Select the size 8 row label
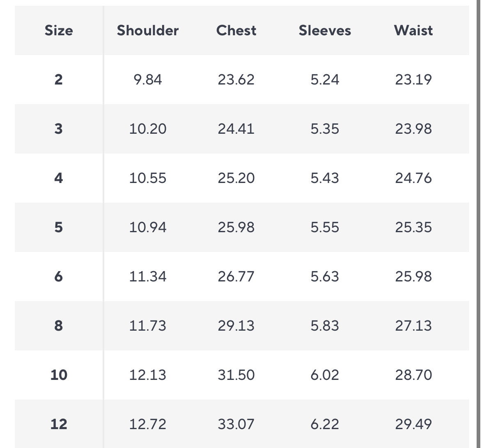This screenshot has width=484, height=448. 59,326
